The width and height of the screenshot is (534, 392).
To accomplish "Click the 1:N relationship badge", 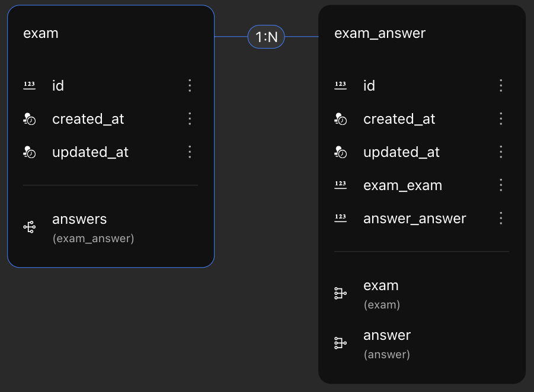I will 266,37.
